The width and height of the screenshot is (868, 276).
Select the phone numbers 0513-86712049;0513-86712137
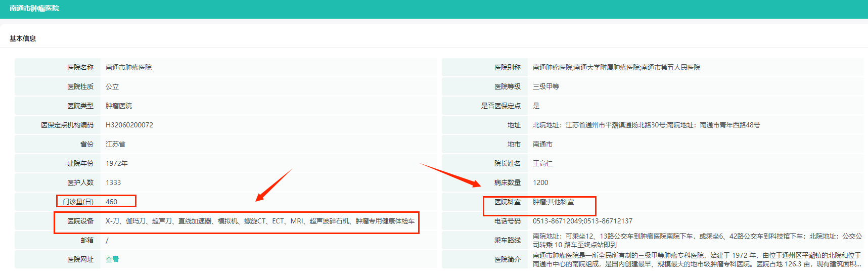coord(582,221)
